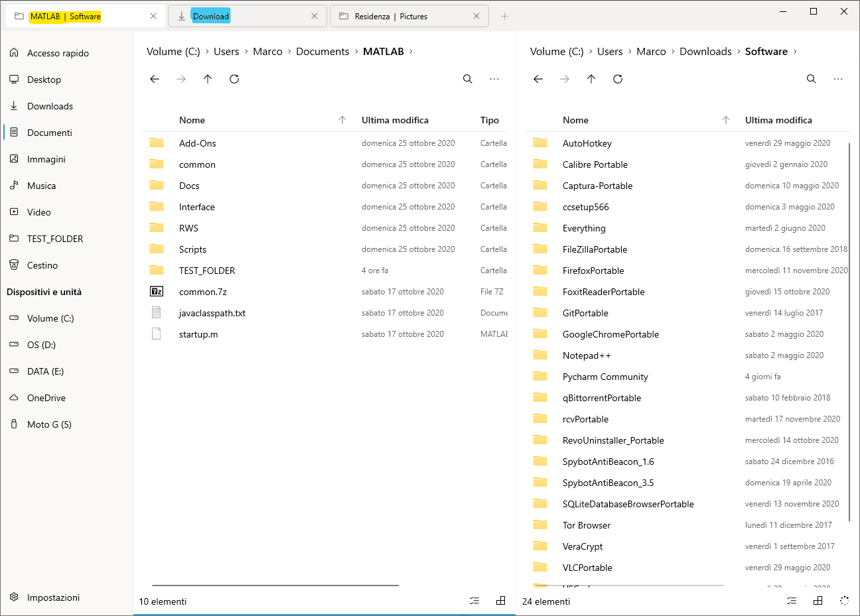Navigate up one folder in the left pane
This screenshot has height=616, width=860.
[207, 79]
